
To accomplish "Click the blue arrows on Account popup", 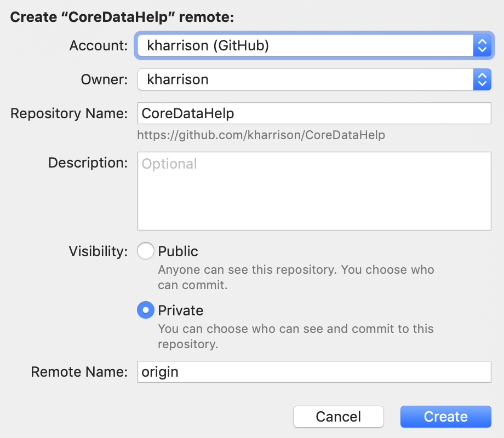I will 482,46.
